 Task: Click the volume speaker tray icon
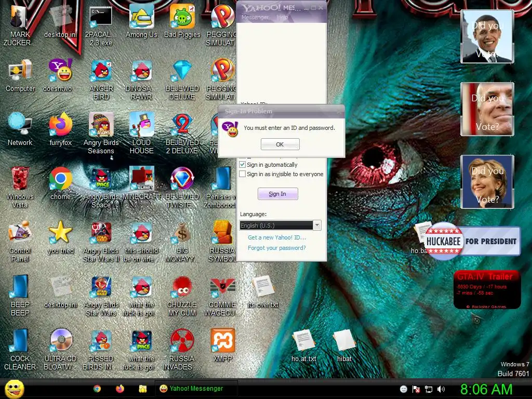pyautogui.click(x=441, y=389)
